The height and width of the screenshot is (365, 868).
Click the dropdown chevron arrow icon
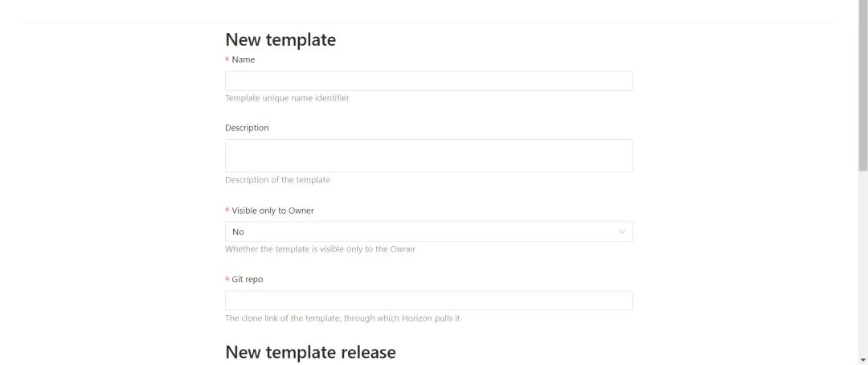(622, 232)
